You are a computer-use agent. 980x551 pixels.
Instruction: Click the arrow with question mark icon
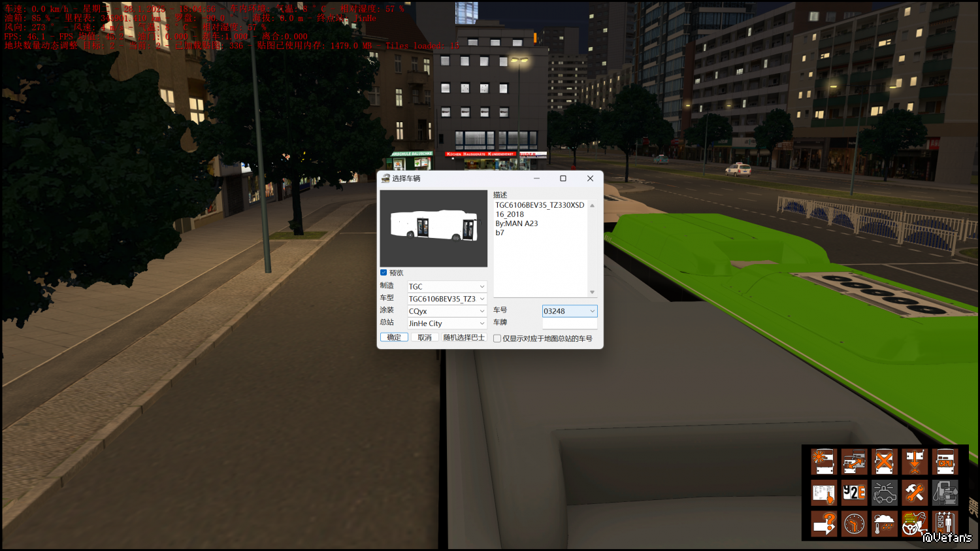click(x=823, y=524)
